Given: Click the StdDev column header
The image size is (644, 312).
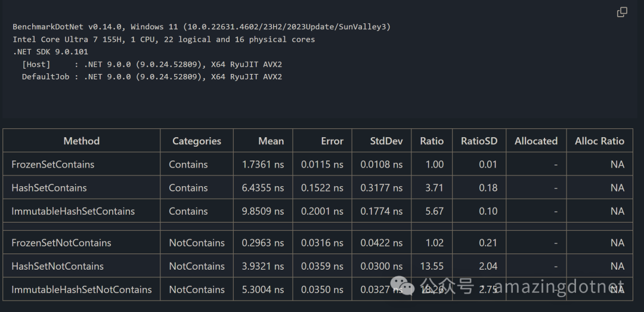Looking at the screenshot, I should (386, 141).
